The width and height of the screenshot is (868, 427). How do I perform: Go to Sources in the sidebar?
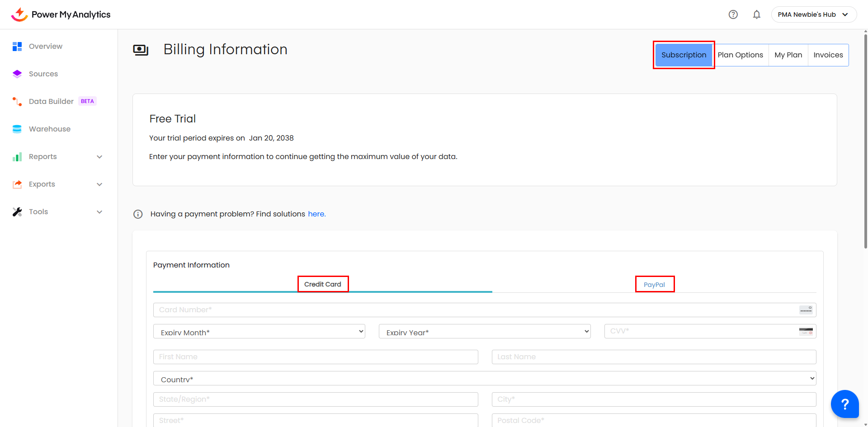click(43, 74)
